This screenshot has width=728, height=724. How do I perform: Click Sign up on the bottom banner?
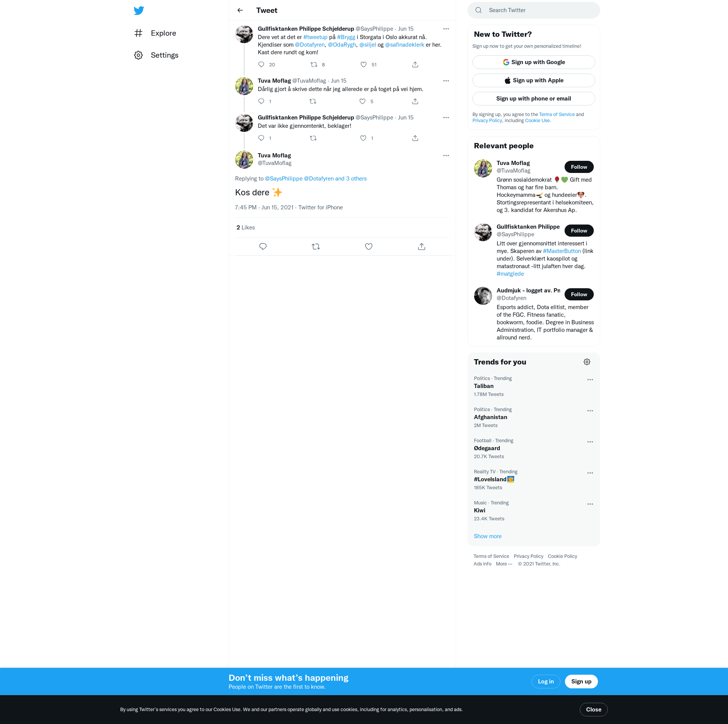pos(581,682)
